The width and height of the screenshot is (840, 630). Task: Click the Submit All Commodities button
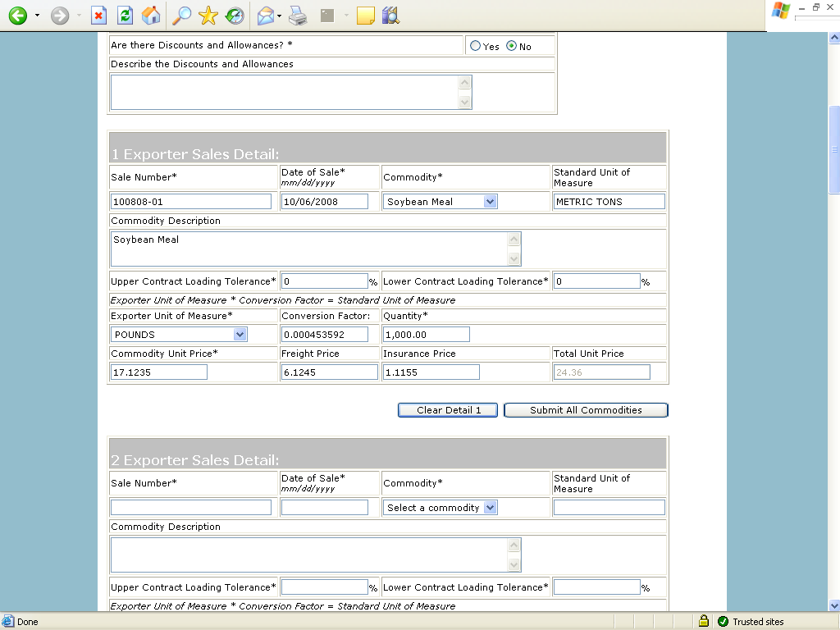(x=586, y=410)
